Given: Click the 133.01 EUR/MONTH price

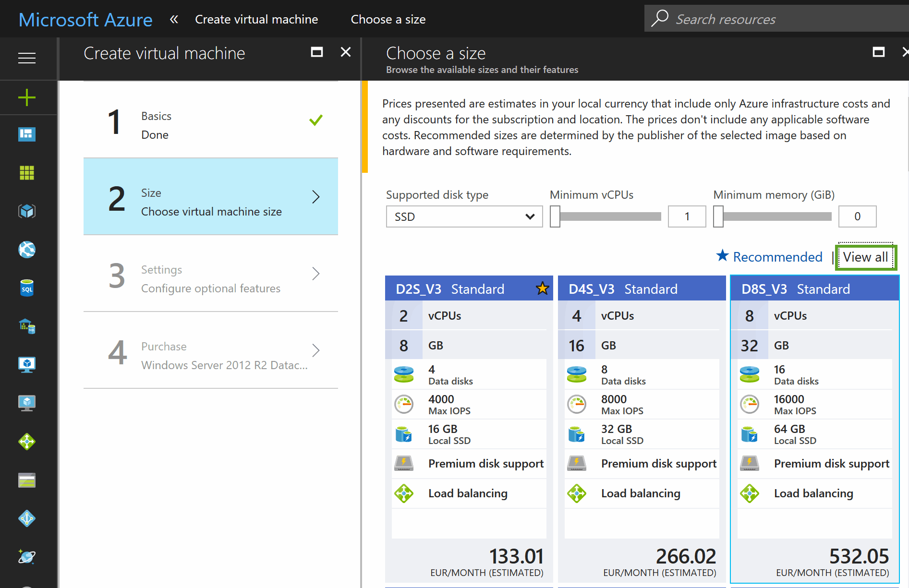Looking at the screenshot, I should pyautogui.click(x=487, y=562).
